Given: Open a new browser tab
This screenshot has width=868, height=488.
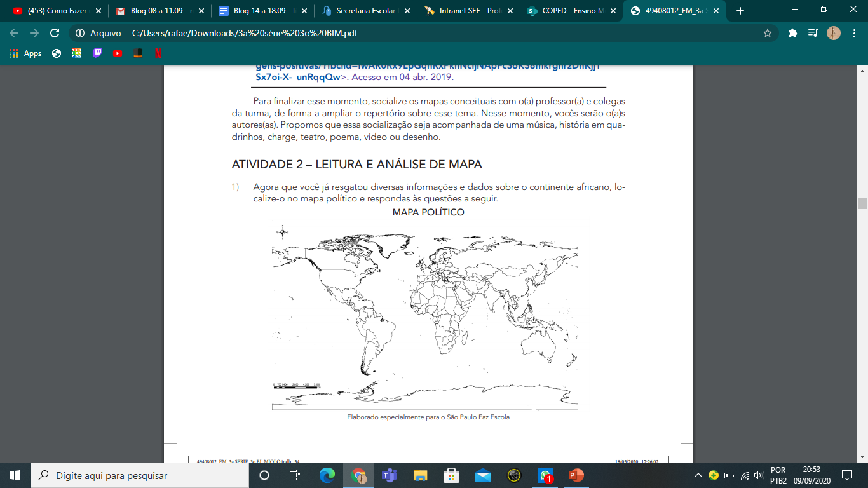Looking at the screenshot, I should click(x=740, y=11).
